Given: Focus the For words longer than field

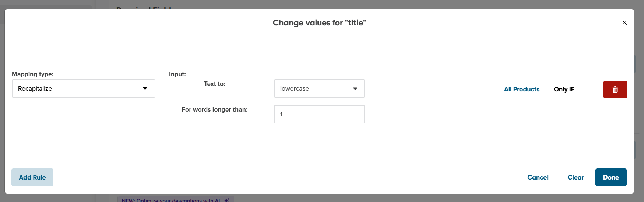Looking at the screenshot, I should [319, 114].
